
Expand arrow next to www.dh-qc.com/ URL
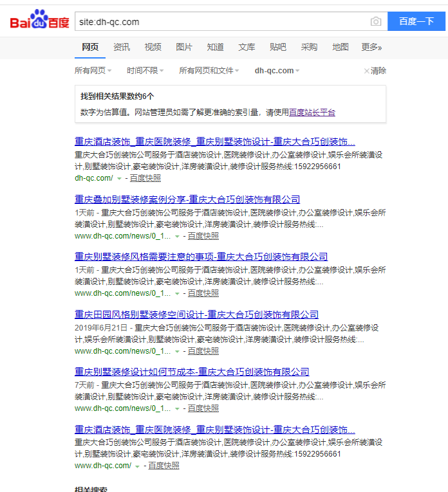click(x=137, y=466)
